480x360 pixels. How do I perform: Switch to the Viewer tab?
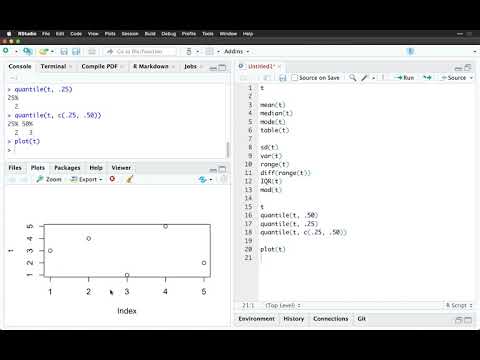121,168
